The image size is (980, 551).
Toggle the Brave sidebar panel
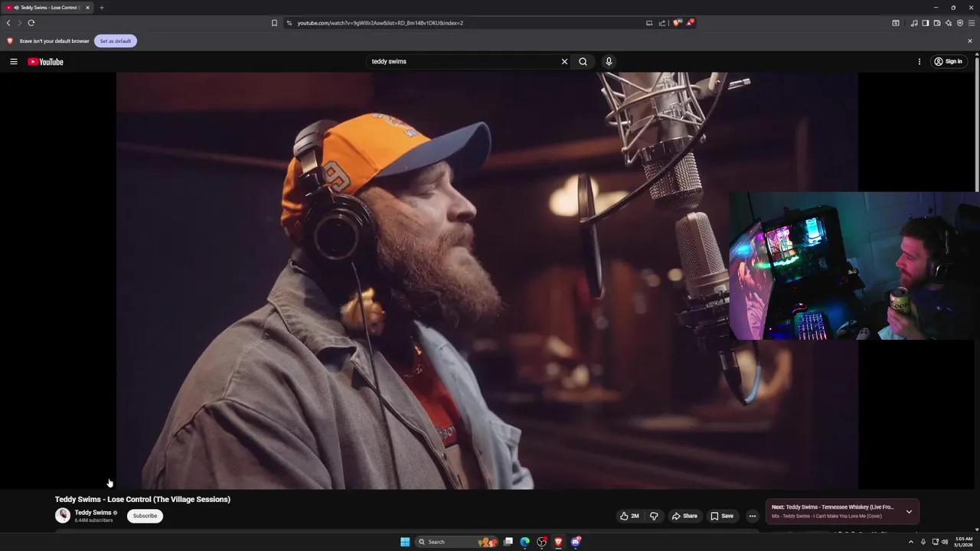pos(926,23)
